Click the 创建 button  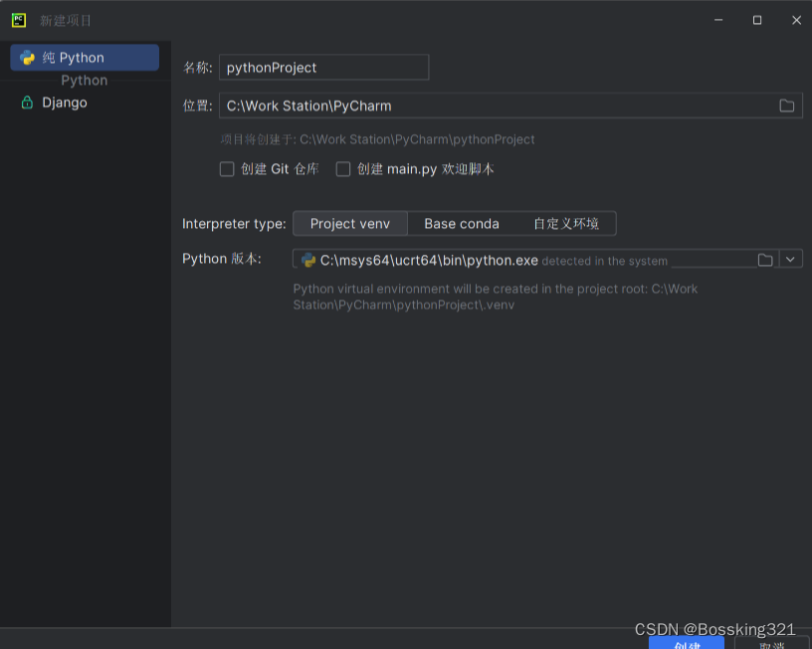coord(687,644)
